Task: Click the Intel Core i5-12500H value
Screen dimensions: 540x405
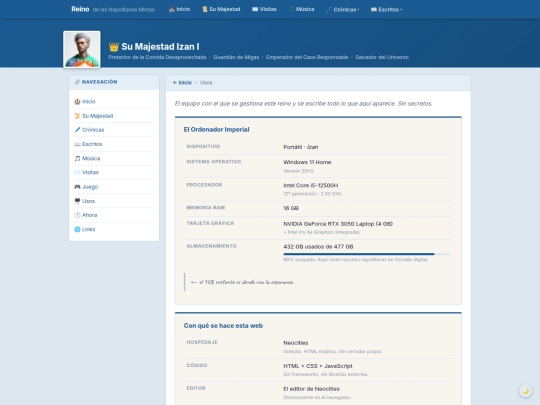Action: [311, 185]
